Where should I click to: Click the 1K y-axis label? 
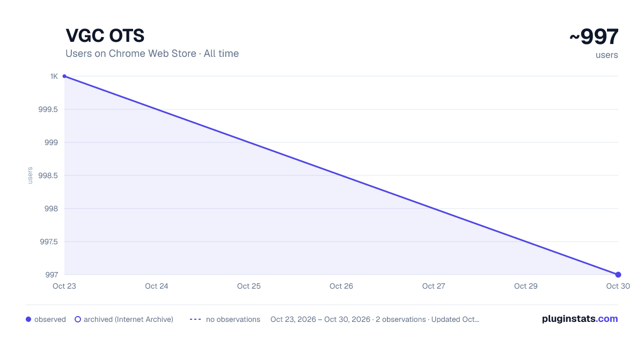[x=54, y=76]
